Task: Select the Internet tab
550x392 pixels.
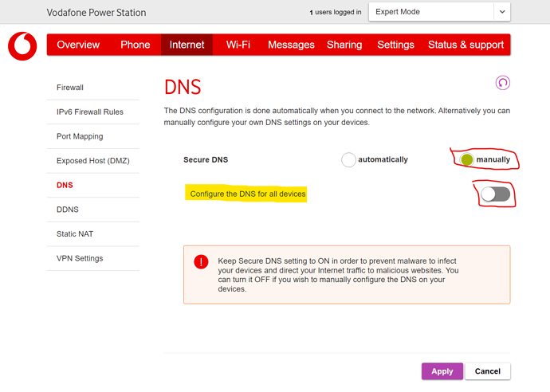Action: [x=187, y=45]
